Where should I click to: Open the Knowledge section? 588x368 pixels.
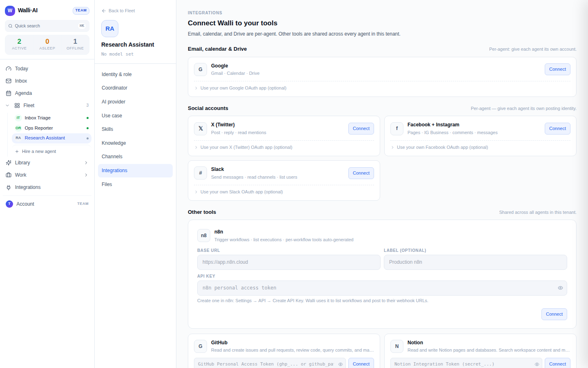[135, 143]
